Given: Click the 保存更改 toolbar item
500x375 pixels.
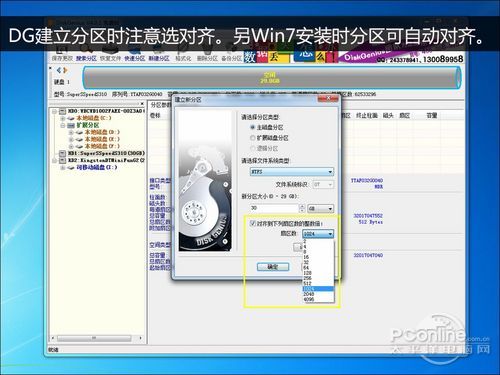Looking at the screenshot, I should 62,58.
